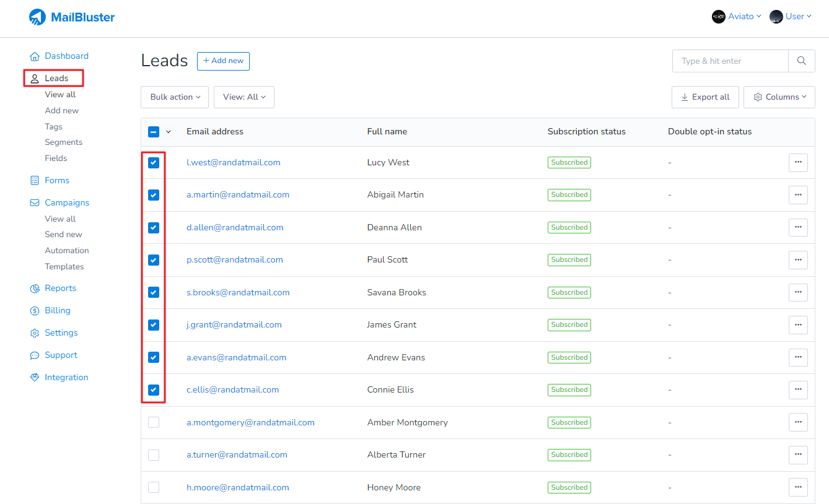Click the Reports pie chart icon
Image resolution: width=829 pixels, height=504 pixels.
(35, 289)
